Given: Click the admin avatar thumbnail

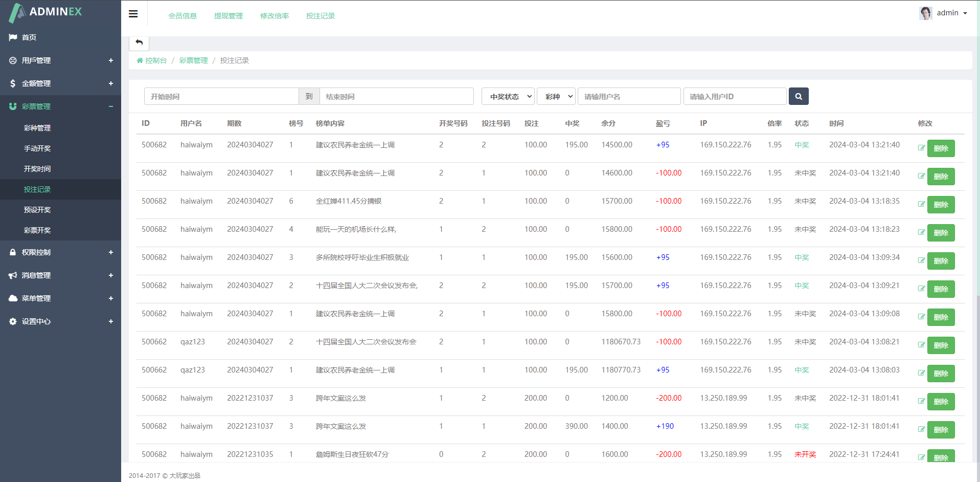Looking at the screenshot, I should click(925, 13).
